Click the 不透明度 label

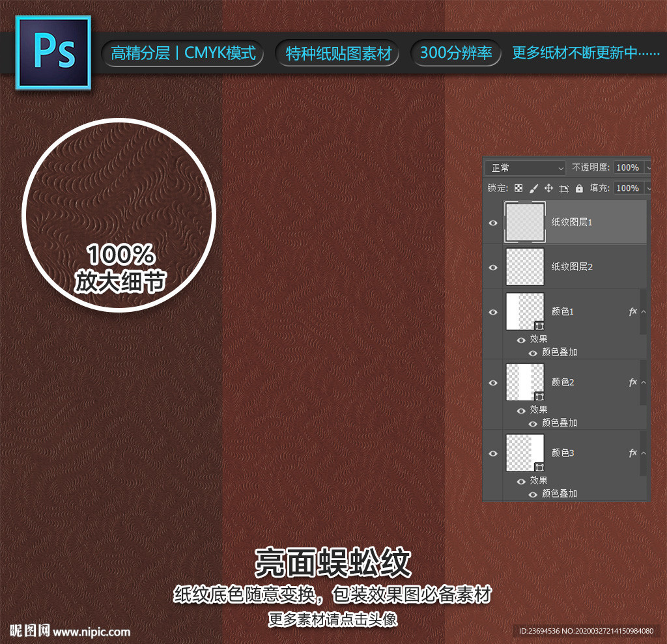coord(591,167)
